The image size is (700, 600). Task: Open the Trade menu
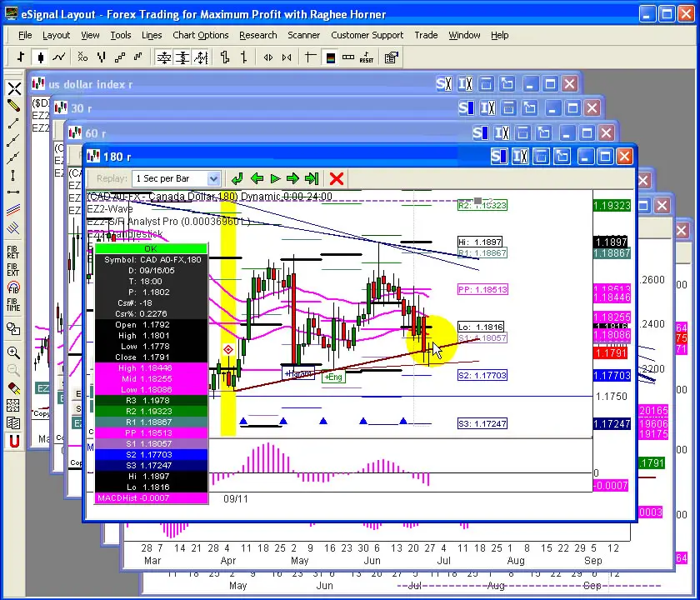coord(426,35)
